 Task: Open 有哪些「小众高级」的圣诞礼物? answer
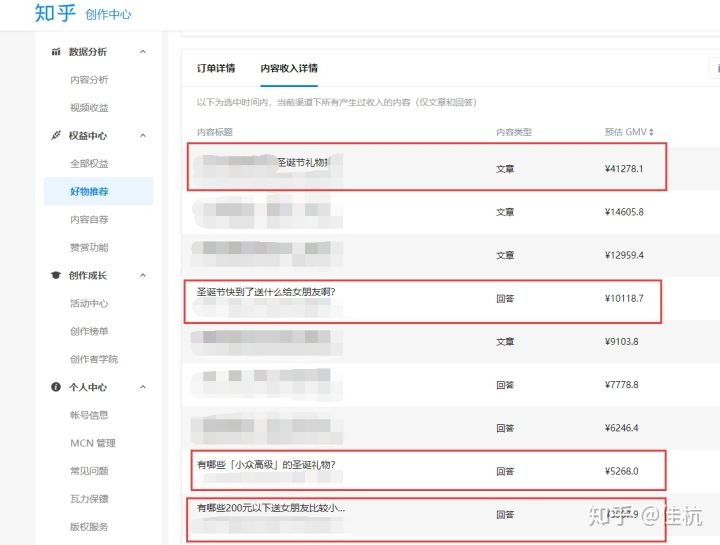266,465
